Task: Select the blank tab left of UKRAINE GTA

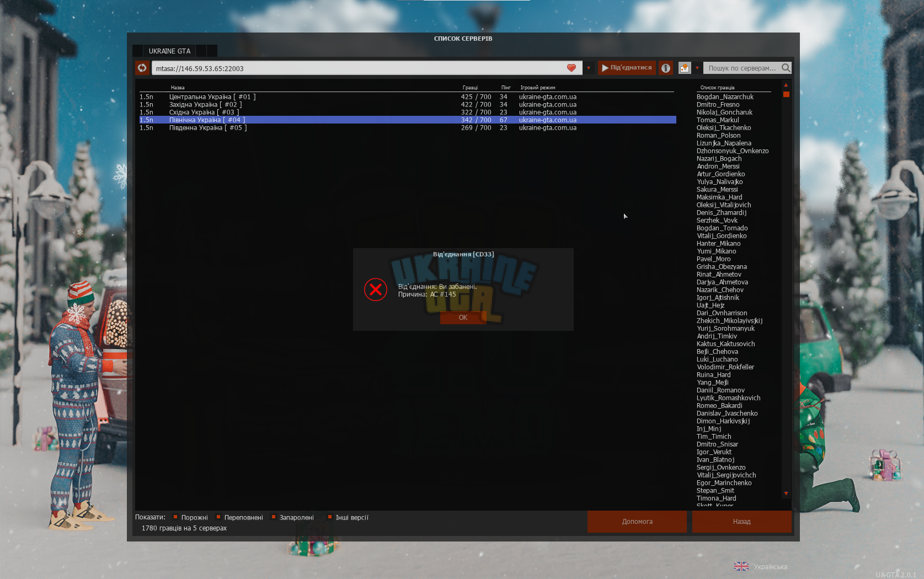Action: click(x=137, y=51)
